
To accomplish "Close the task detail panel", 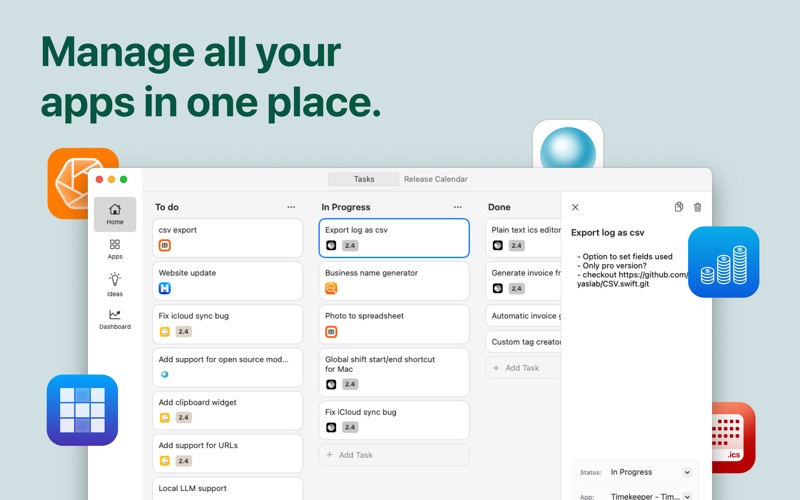I will tap(575, 207).
